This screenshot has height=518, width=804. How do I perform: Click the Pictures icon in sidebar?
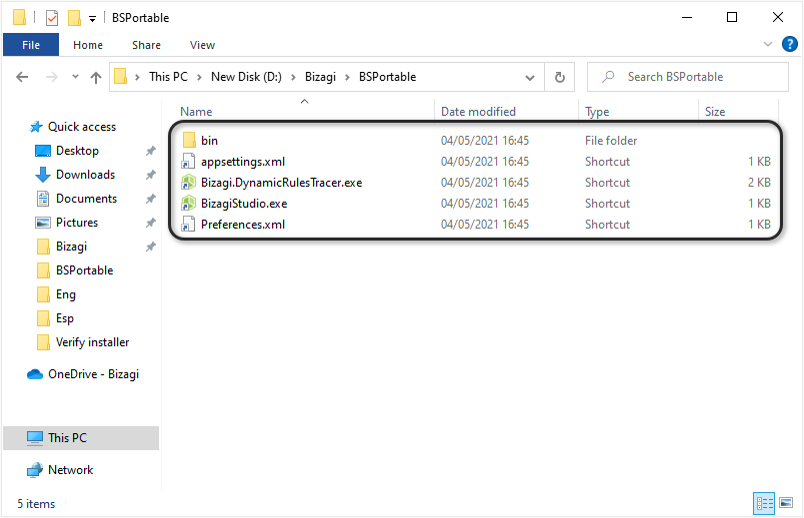[x=43, y=223]
